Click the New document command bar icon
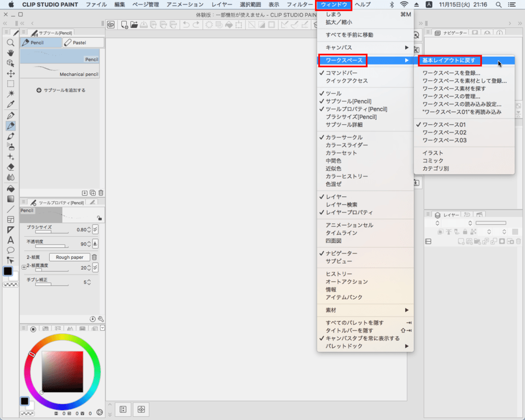 tap(124, 25)
